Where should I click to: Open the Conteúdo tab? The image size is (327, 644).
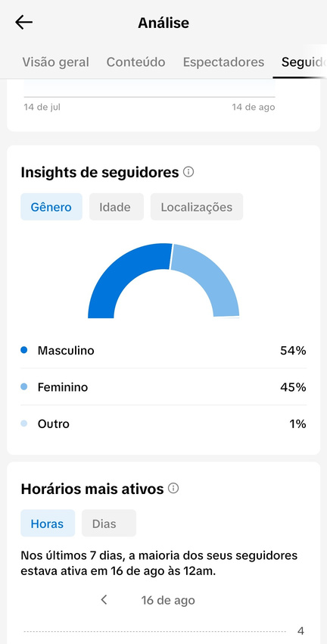tap(135, 62)
